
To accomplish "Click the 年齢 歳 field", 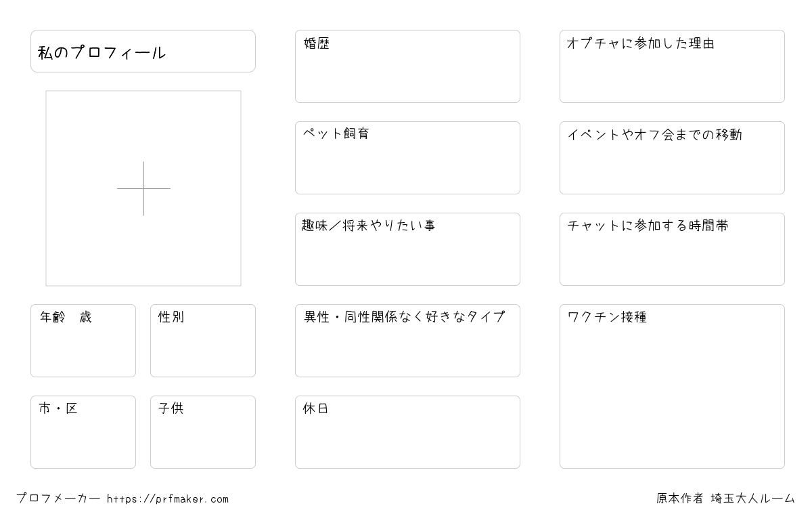I will tap(83, 341).
